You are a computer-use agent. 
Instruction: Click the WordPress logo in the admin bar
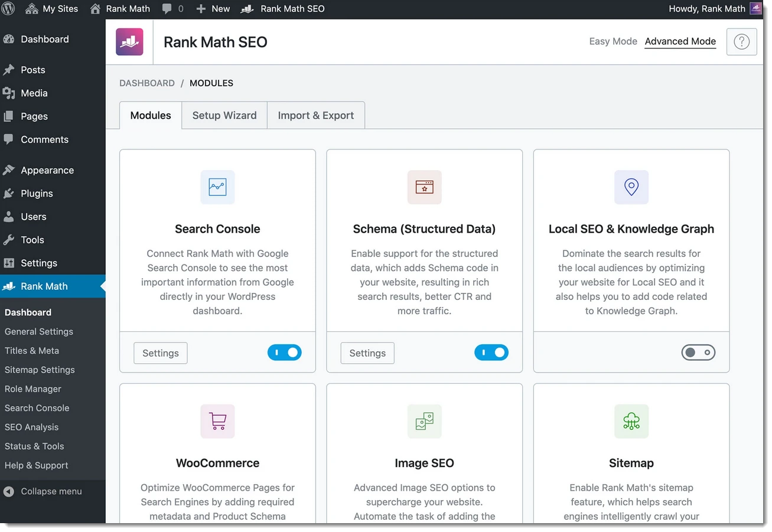[9, 9]
